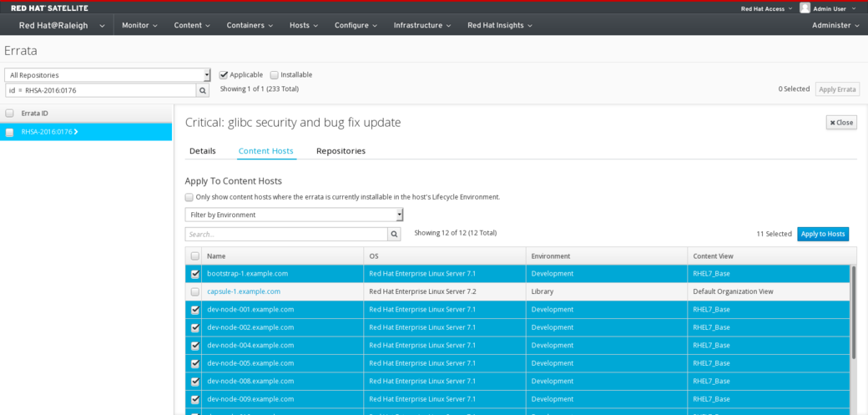Open dev-node-009.example.com host link
This screenshot has width=868, height=415.
pyautogui.click(x=250, y=399)
